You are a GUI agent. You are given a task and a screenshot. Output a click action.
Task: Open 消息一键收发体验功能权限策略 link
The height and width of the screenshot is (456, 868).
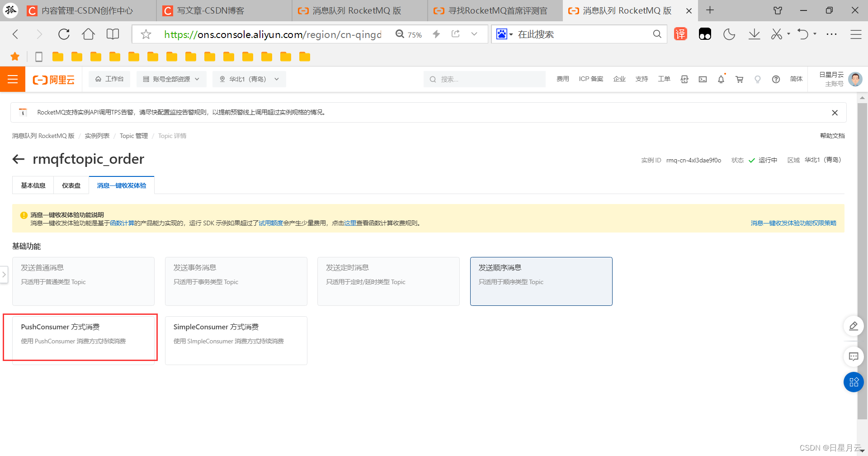coord(793,223)
